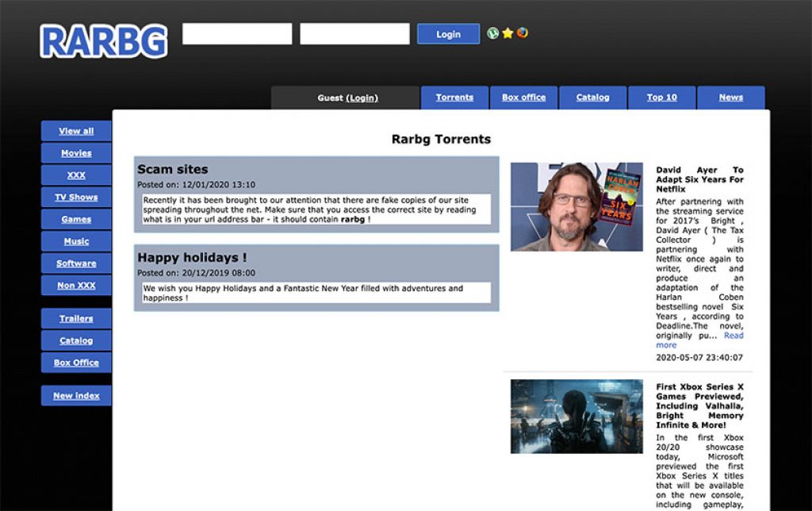This screenshot has height=511, width=812.
Task: Select View all in the sidebar
Action: [x=76, y=131]
